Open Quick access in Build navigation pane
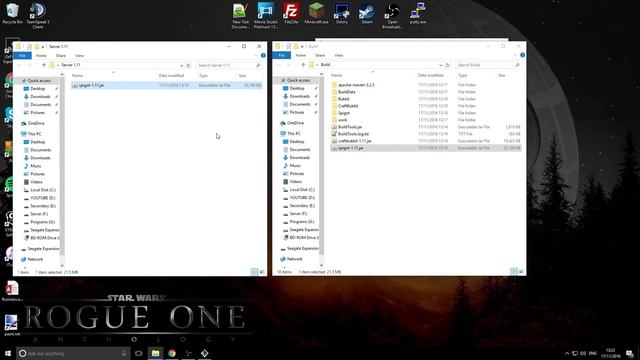640x360 pixels. (x=298, y=80)
